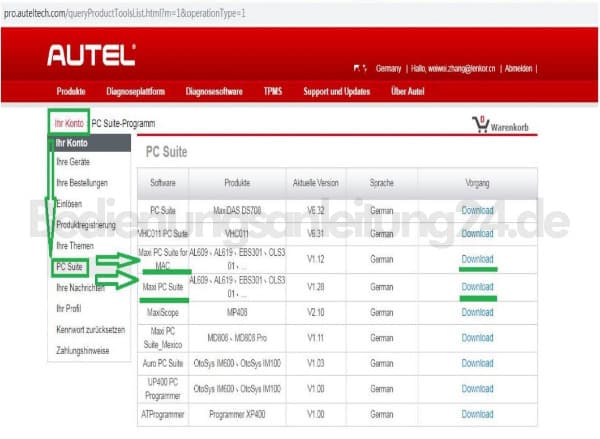The width and height of the screenshot is (600, 439).
Task: Click the PC Suite page heading
Action: [x=166, y=152]
